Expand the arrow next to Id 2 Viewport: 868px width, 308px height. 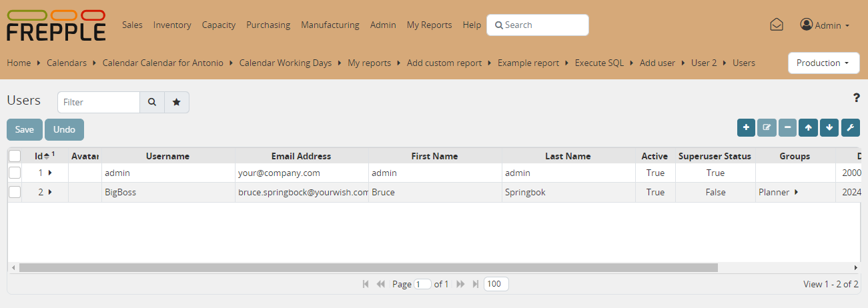[50, 192]
